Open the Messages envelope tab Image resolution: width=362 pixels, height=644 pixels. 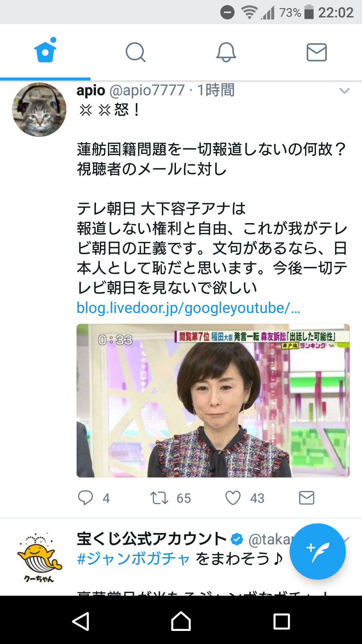coord(317,52)
